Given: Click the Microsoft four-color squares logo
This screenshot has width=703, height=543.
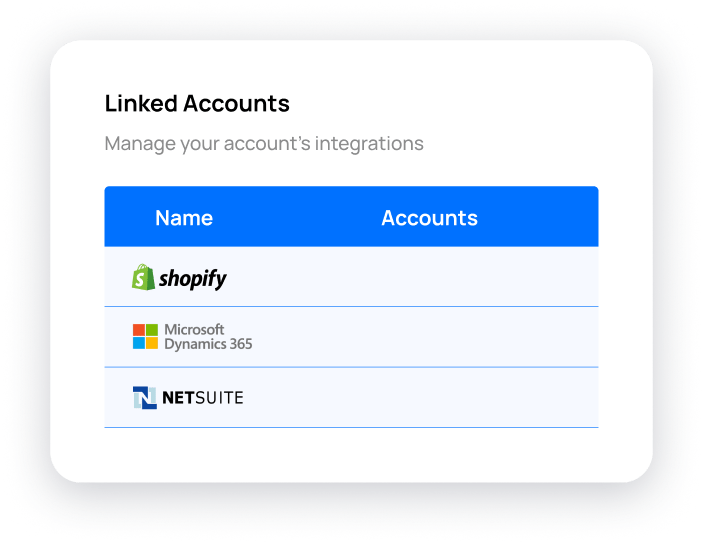Looking at the screenshot, I should pyautogui.click(x=145, y=337).
